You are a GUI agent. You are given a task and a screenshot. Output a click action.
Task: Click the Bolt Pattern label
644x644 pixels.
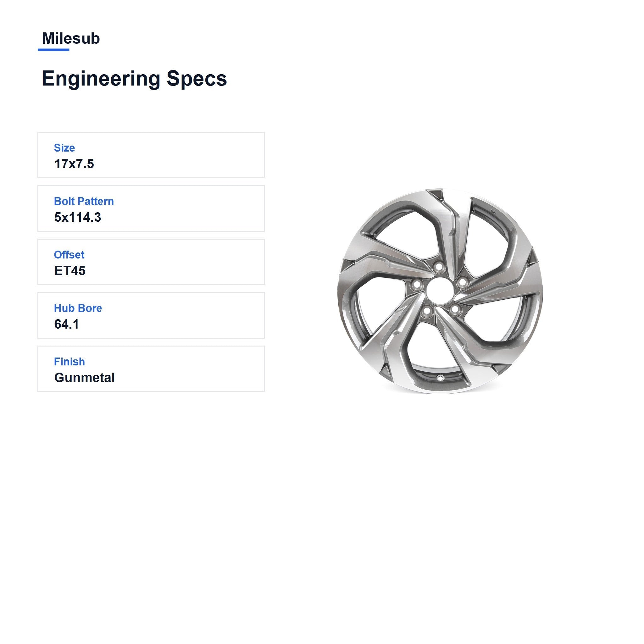tap(84, 201)
